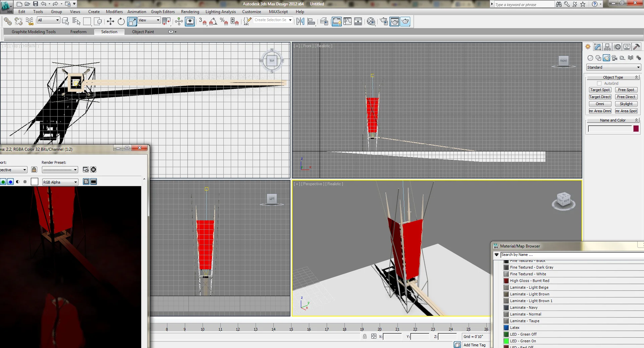Toggle green channel in render window

pos(3,182)
